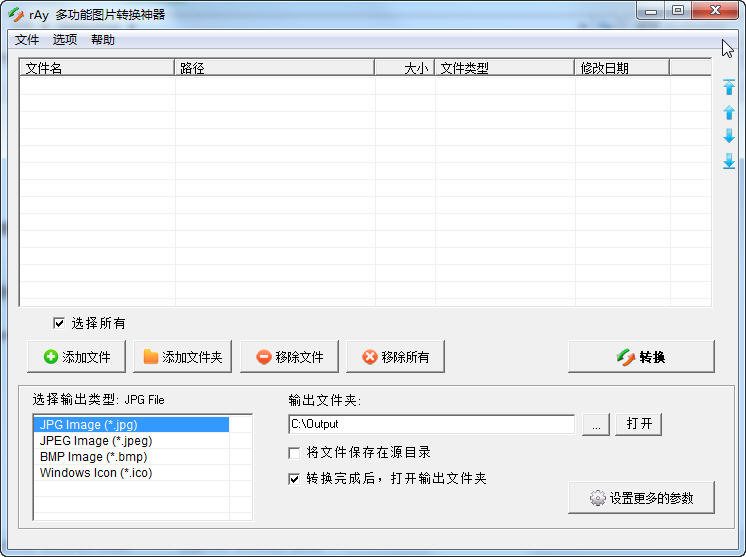This screenshot has width=746, height=557.
Task: Open the 选项 menu
Action: click(x=65, y=39)
